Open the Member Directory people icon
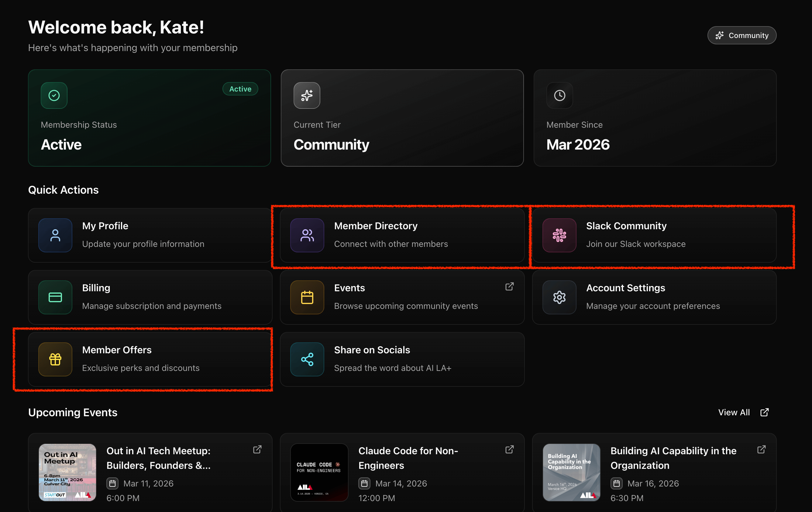 click(307, 235)
